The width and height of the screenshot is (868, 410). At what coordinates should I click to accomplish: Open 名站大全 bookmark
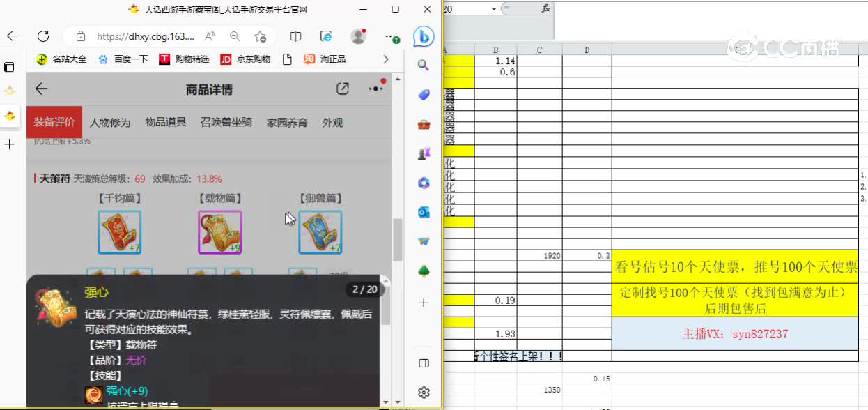click(x=61, y=59)
